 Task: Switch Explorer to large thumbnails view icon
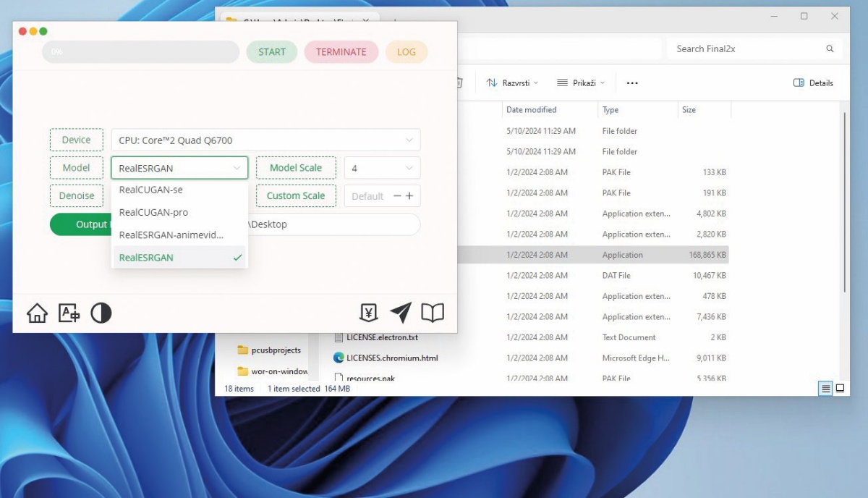click(x=840, y=389)
